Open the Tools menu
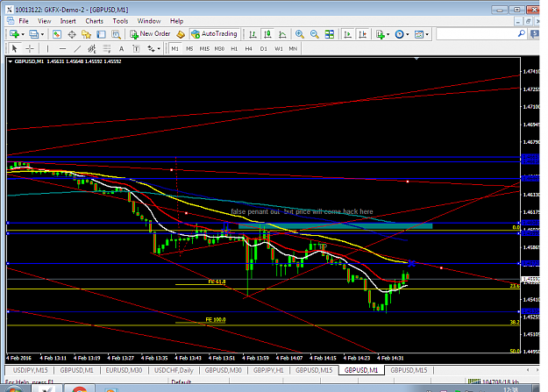Image resolution: width=548 pixels, height=392 pixels. [x=120, y=21]
